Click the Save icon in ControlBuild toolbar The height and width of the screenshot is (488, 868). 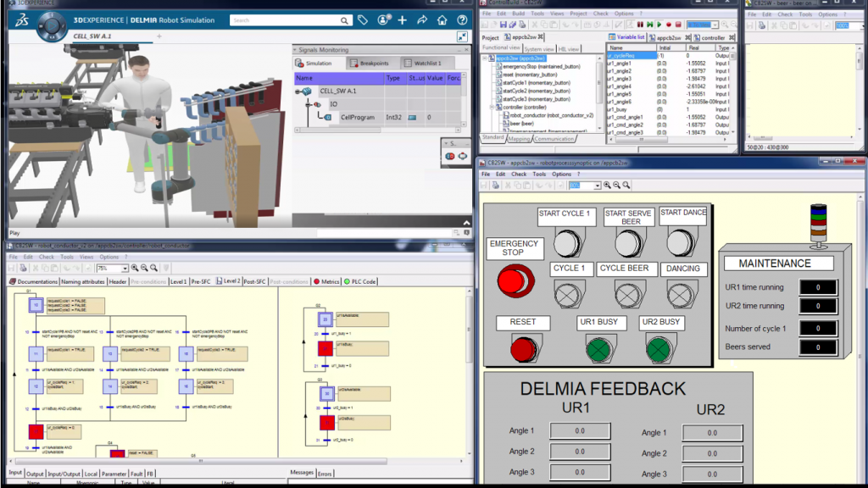(504, 24)
